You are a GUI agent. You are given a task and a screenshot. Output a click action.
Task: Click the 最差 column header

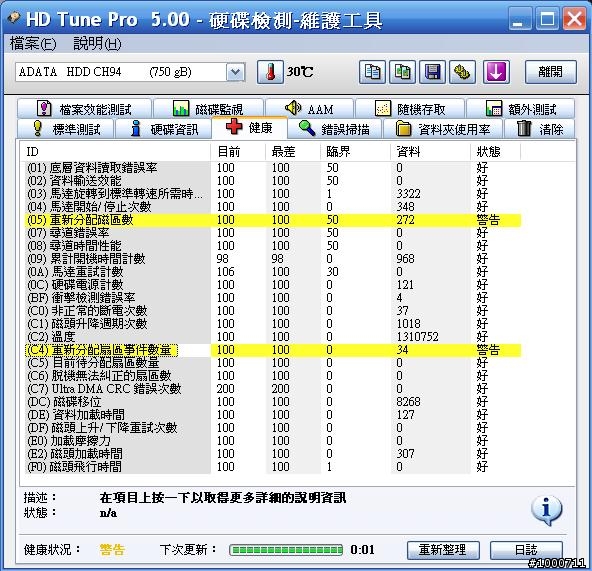tap(293, 152)
